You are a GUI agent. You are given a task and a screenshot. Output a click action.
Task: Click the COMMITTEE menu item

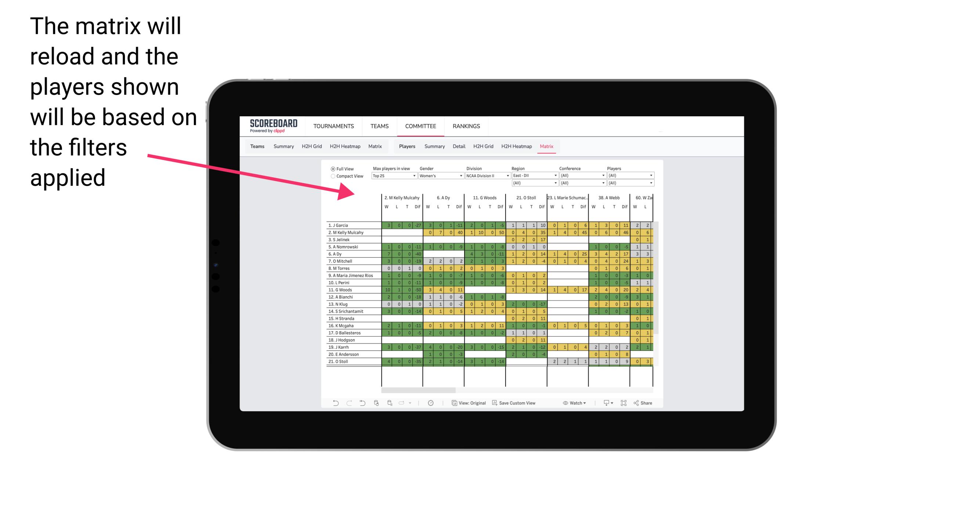tap(420, 126)
